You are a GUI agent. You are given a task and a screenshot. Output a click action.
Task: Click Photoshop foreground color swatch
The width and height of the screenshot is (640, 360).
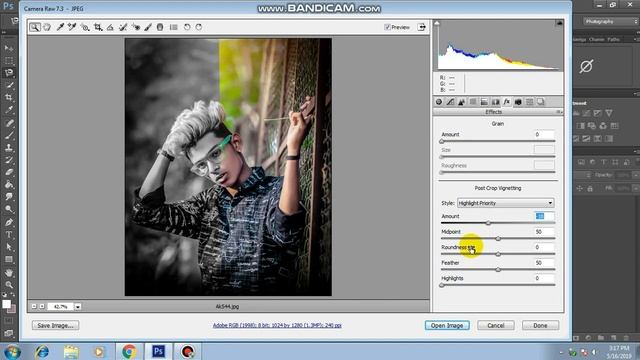coord(6,304)
